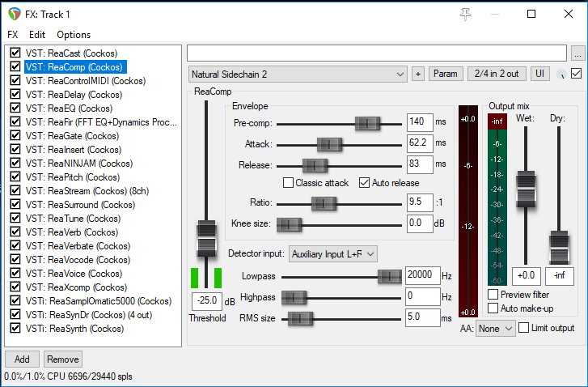The width and height of the screenshot is (588, 387).
Task: Select VST: ReaGate (Cockos) in list
Action: 72,136
